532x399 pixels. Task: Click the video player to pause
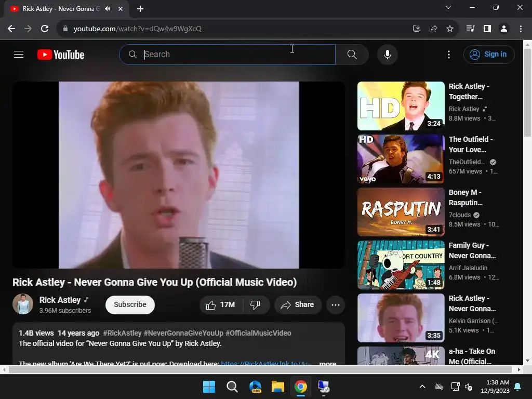(179, 175)
